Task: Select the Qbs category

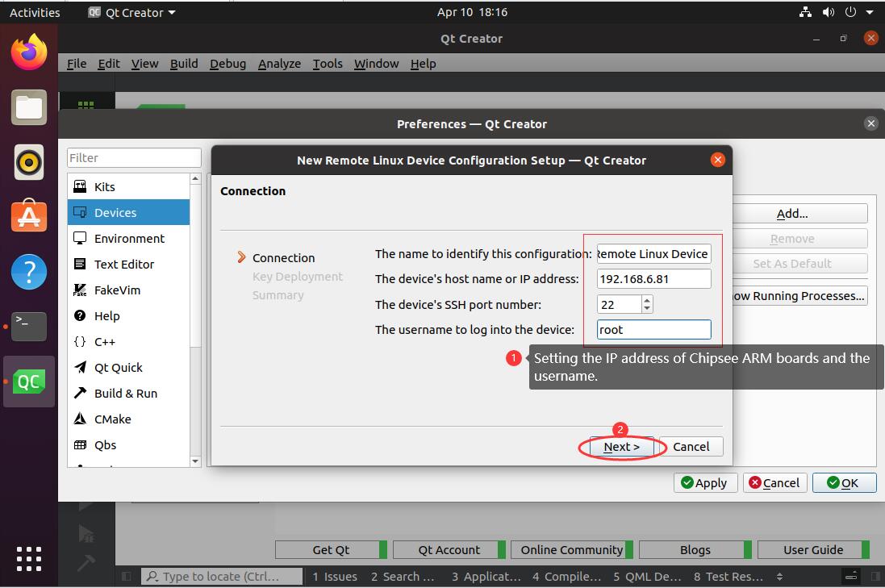Action: pyautogui.click(x=129, y=445)
